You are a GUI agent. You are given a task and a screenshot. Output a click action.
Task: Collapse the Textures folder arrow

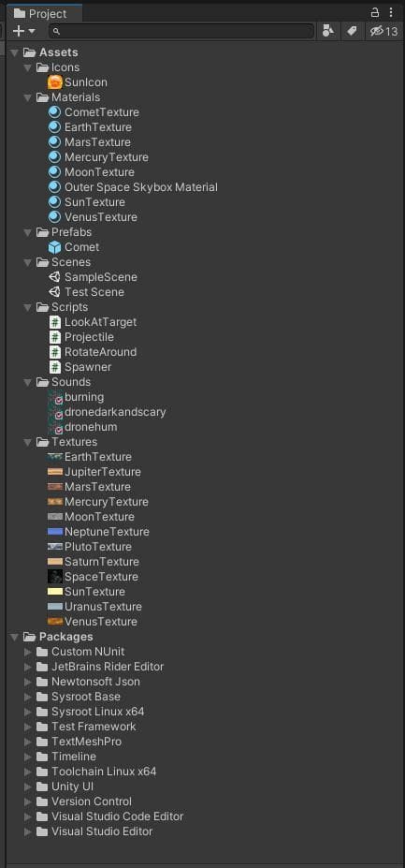(28, 442)
